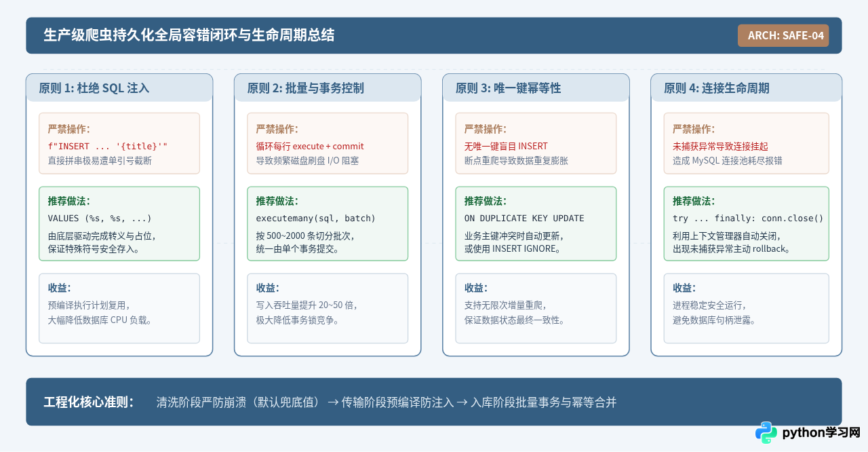Image resolution: width=868 pixels, height=452 pixels.
Task: Click '收益:' in the 原则 1 card
Action: tap(60, 288)
